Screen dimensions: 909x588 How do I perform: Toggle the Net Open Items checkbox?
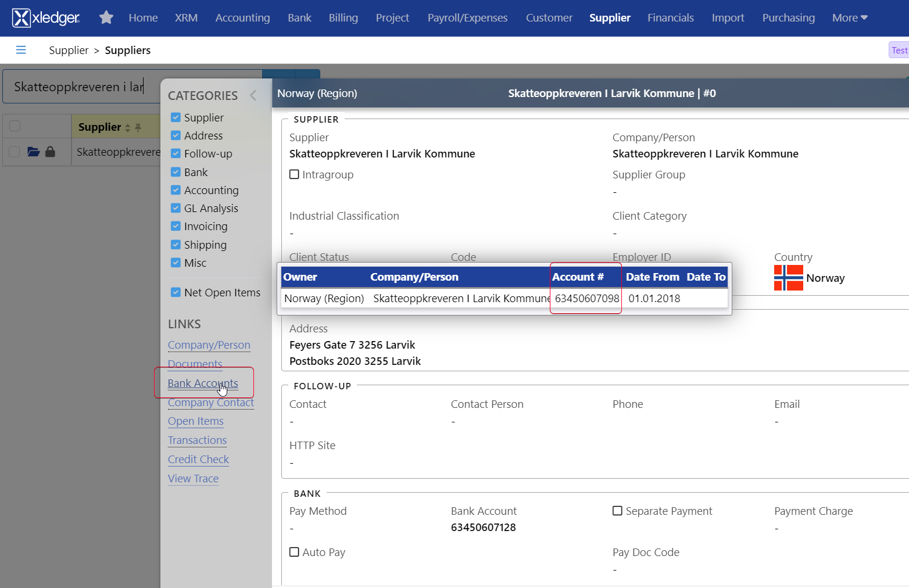point(176,292)
